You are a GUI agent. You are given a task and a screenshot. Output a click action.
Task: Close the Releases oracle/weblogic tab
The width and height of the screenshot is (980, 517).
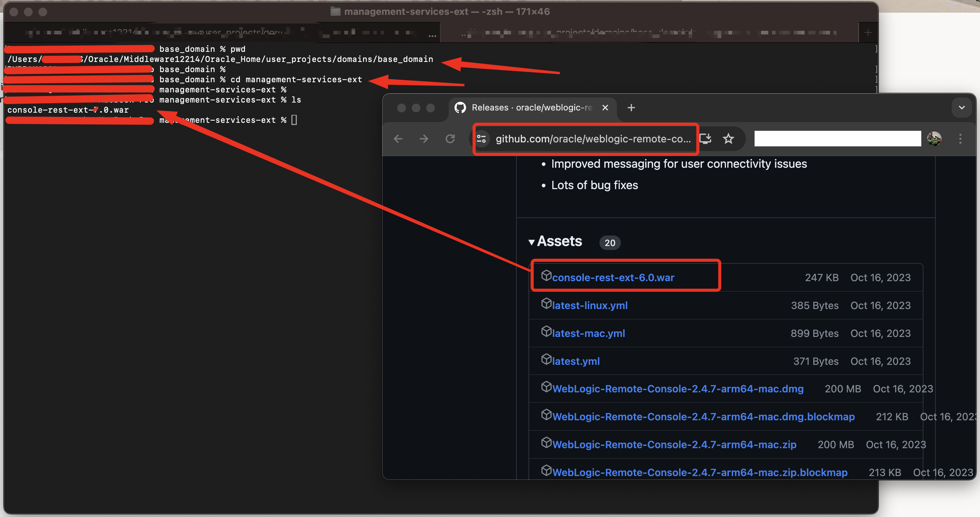coord(605,108)
